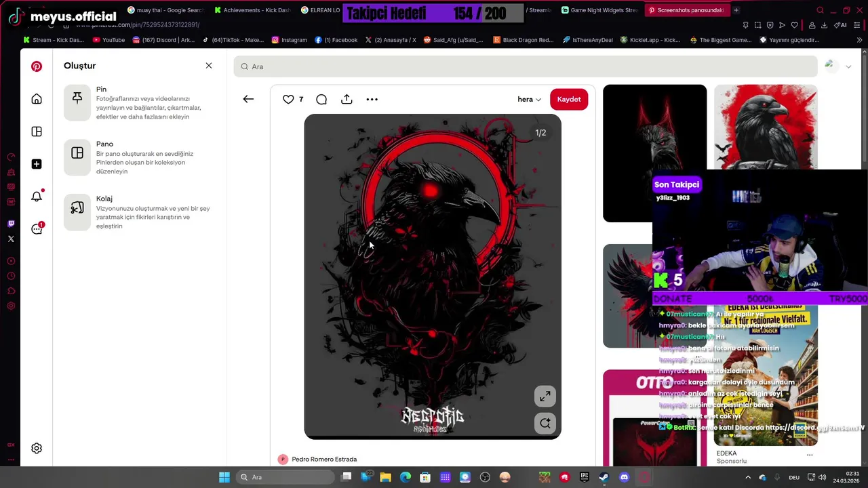
Task: Like the pin with the heart icon
Action: [x=288, y=99]
